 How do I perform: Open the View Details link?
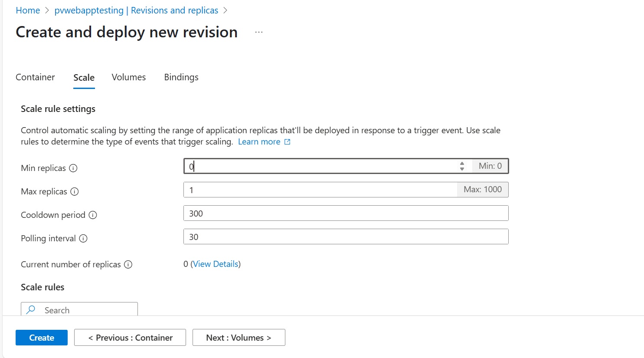pos(216,264)
